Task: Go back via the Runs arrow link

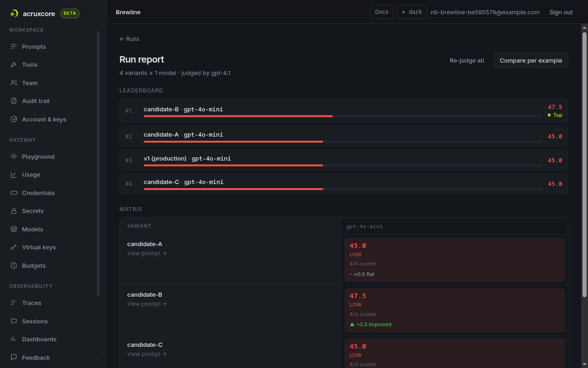Action: (130, 39)
